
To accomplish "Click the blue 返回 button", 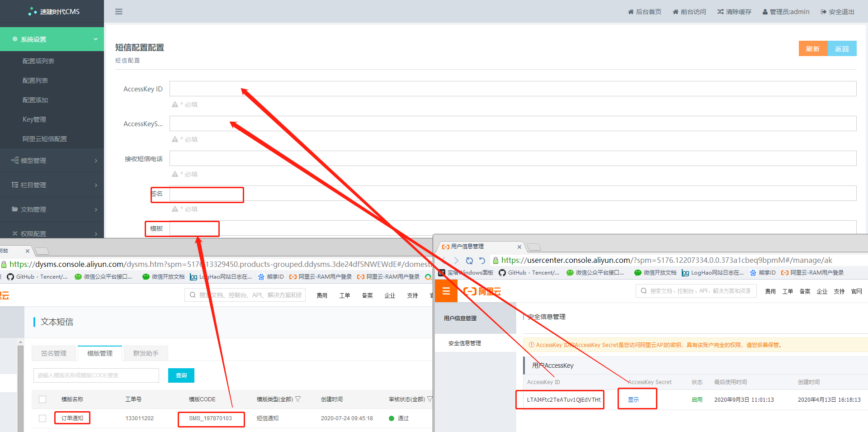I will click(x=842, y=48).
